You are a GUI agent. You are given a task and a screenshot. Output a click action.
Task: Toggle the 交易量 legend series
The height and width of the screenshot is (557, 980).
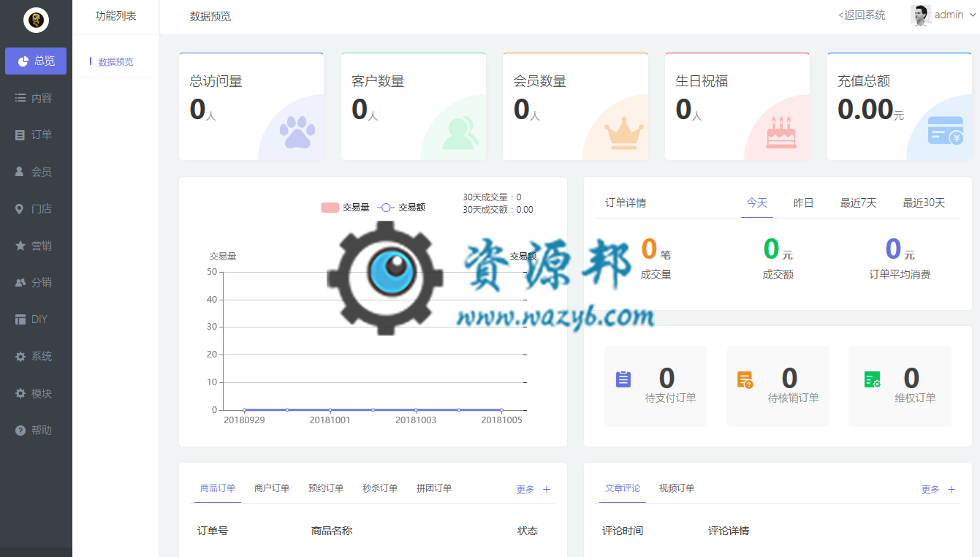click(x=345, y=208)
